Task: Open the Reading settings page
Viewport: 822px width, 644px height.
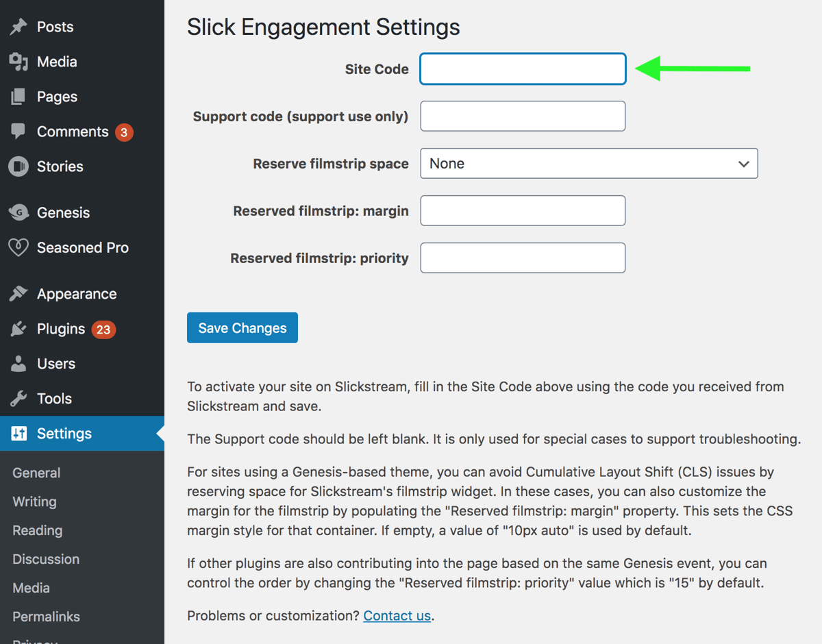Action: (36, 530)
